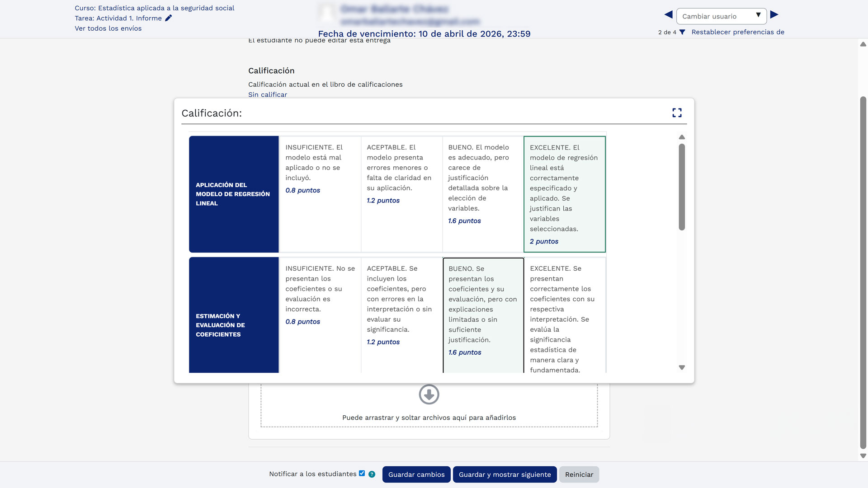Advance to next submission with the right arrow
The height and width of the screenshot is (488, 868).
774,14
